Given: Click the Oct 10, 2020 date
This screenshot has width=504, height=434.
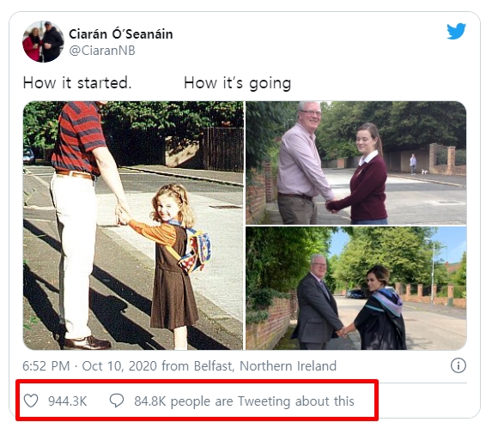Looking at the screenshot, I should (119, 366).
